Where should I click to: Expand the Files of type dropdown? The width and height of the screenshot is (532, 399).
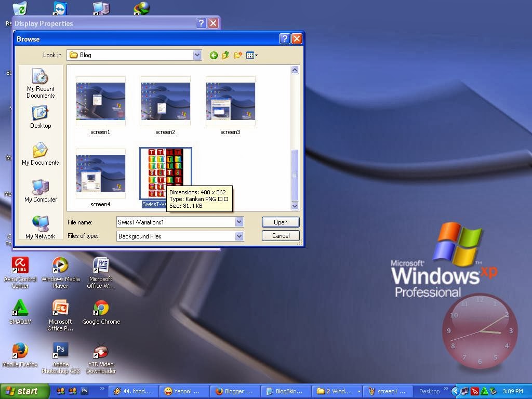(239, 236)
